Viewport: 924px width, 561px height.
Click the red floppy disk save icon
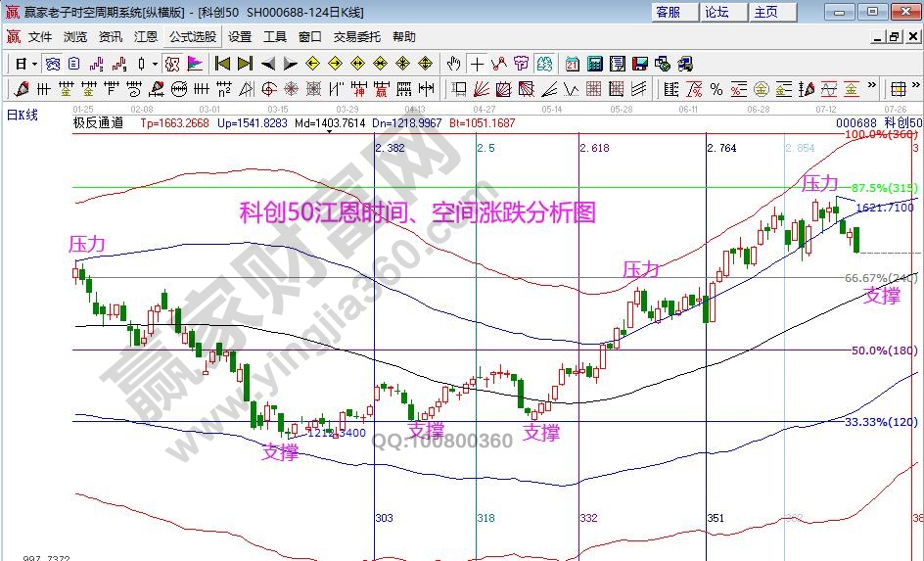click(x=640, y=64)
